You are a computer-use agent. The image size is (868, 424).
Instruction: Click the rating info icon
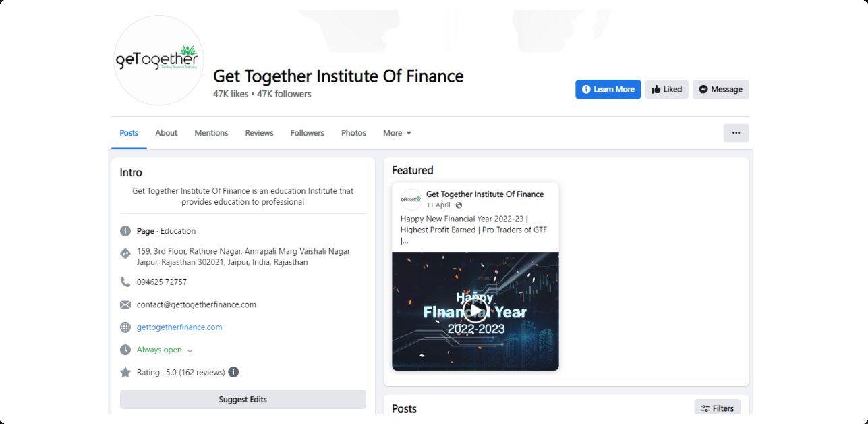pyautogui.click(x=233, y=372)
